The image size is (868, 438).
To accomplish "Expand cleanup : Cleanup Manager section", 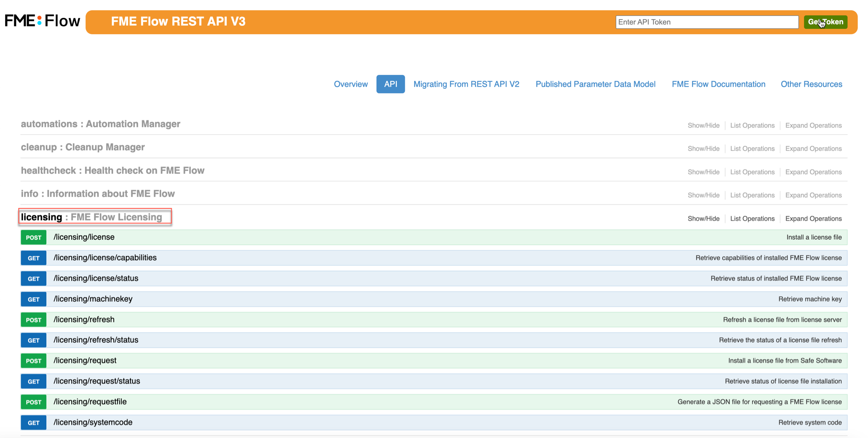I will point(83,147).
